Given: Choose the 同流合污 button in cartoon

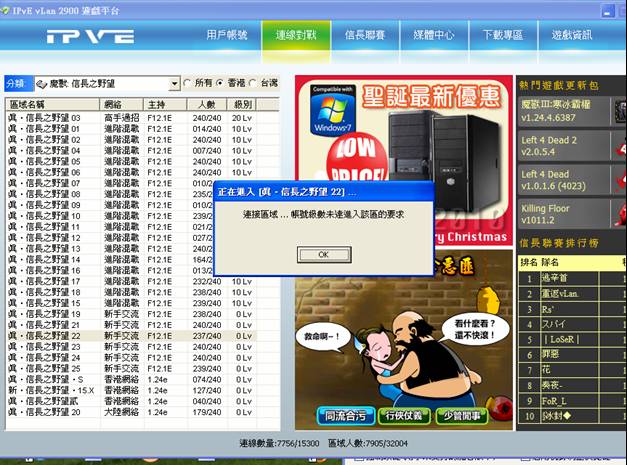Looking at the screenshot, I should pyautogui.click(x=346, y=416).
